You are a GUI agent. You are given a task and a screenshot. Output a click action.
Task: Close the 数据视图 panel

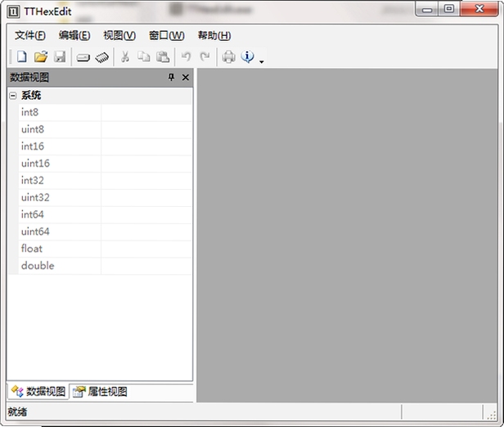click(186, 78)
